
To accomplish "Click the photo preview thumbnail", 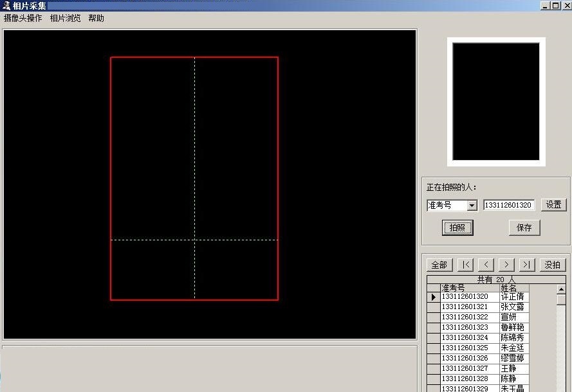I will (496, 102).
